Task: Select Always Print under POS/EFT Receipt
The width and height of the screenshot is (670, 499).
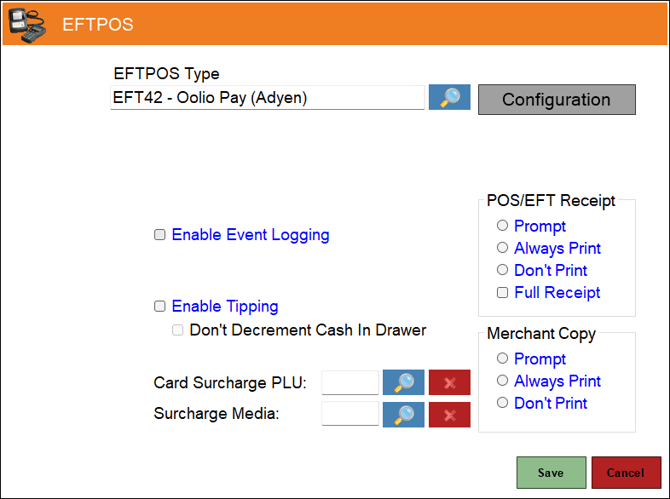Action: (502, 247)
